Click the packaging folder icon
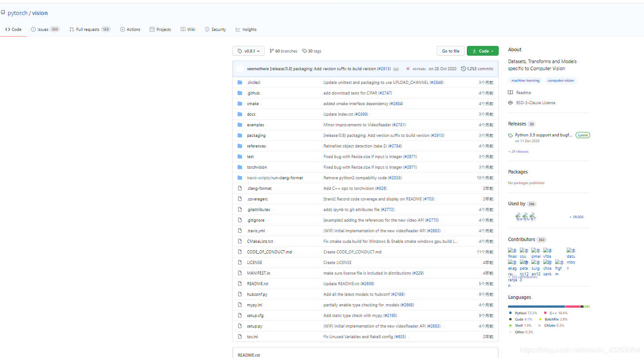 (240, 136)
